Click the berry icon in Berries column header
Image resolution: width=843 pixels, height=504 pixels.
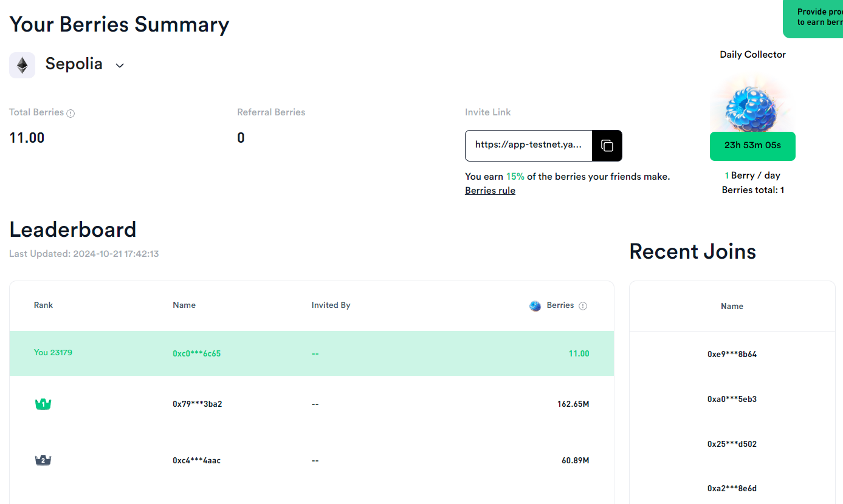point(535,306)
